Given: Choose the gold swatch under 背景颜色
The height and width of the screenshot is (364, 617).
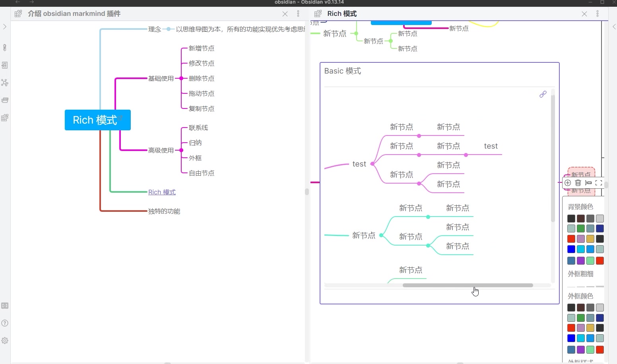Looking at the screenshot, I should tap(590, 239).
